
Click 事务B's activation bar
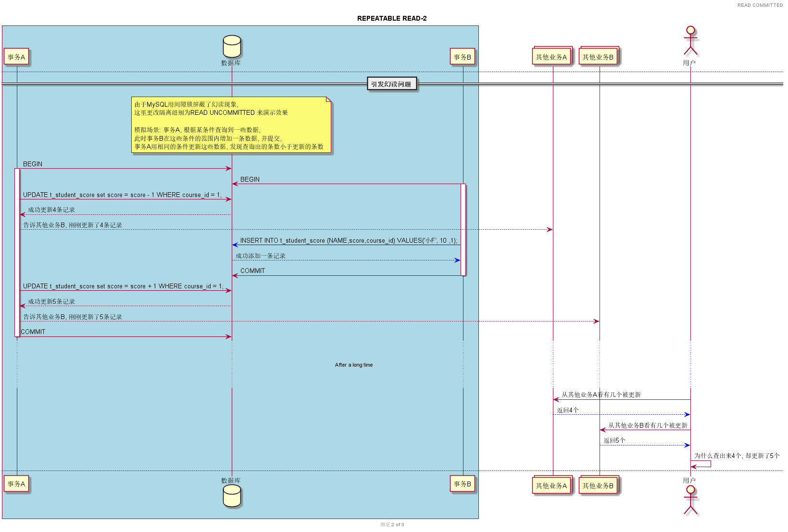[x=463, y=230]
